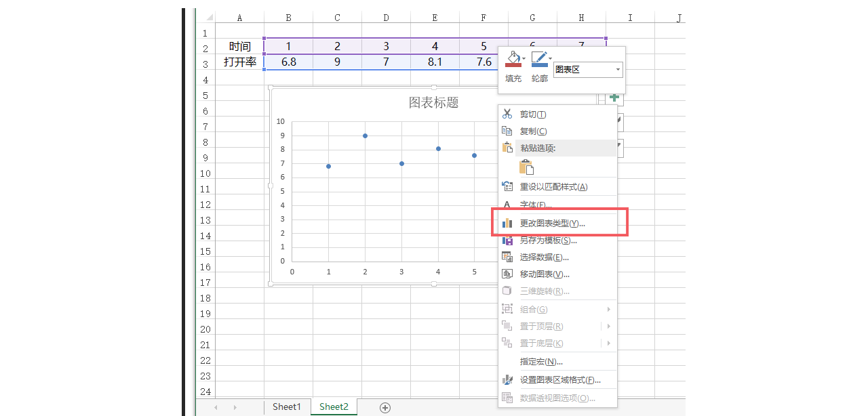868x416 pixels.
Task: Select cell B3 containing 6.8
Action: (x=288, y=62)
